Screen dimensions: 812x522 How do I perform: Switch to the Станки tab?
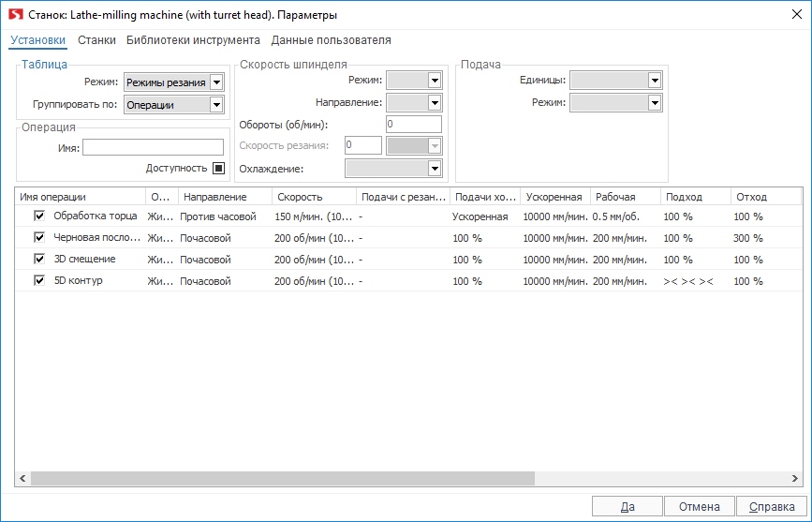(96, 40)
